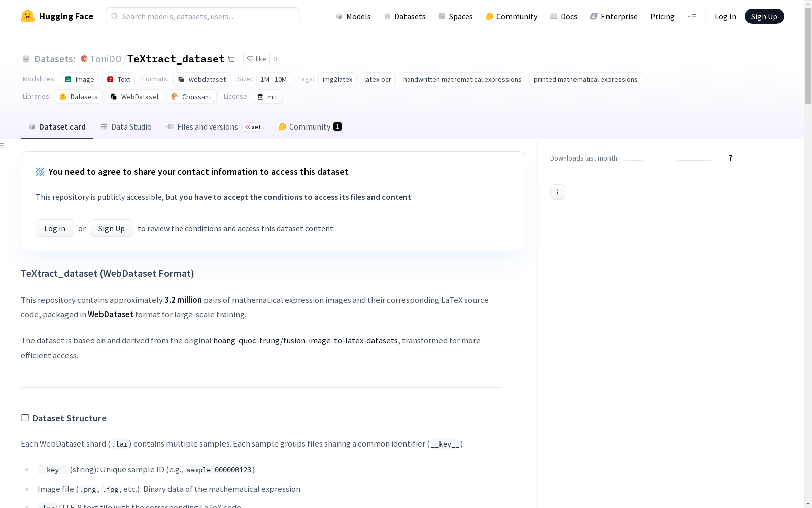
Task: Open the TeXtract_dataset title link
Action: (176, 59)
